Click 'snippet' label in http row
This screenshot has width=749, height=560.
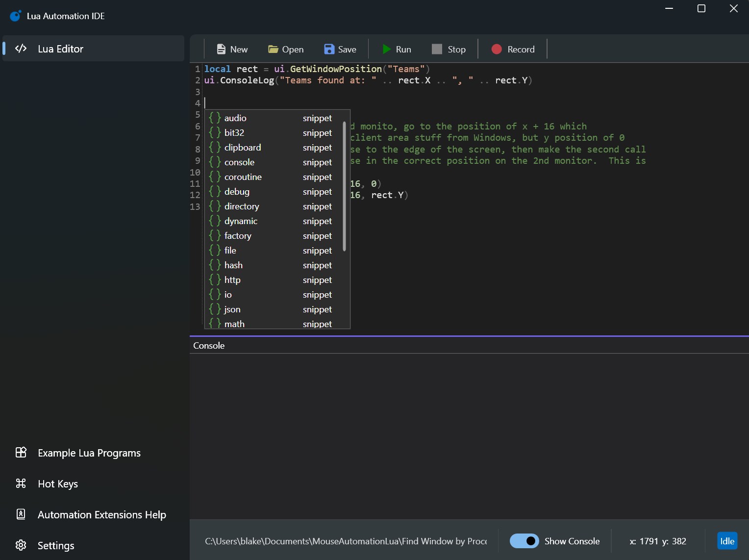pyautogui.click(x=317, y=280)
